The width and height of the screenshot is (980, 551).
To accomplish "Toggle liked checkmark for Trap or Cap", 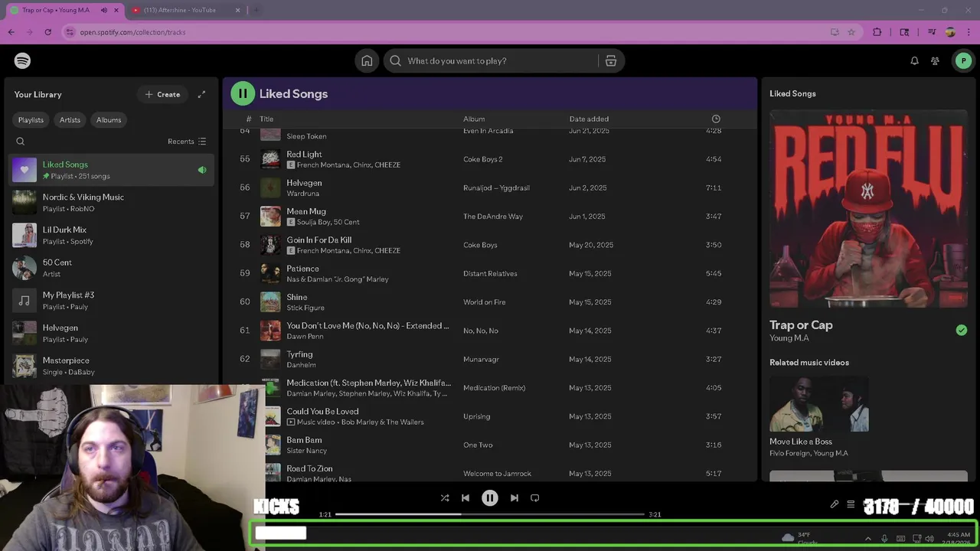I will (x=962, y=331).
